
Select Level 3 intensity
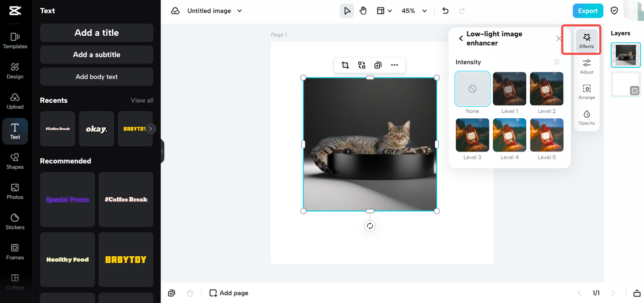pos(472,135)
